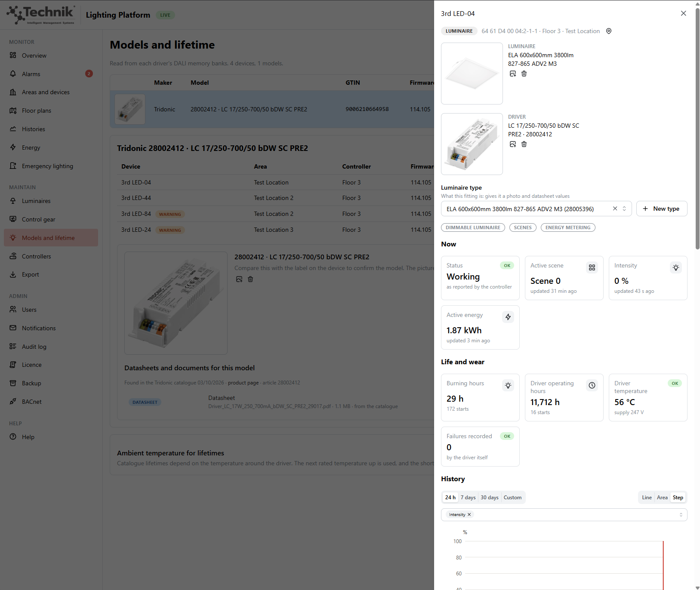Viewport: 700px width, 590px height.
Task: Click the location pin icon beside Test Location
Action: point(609,31)
